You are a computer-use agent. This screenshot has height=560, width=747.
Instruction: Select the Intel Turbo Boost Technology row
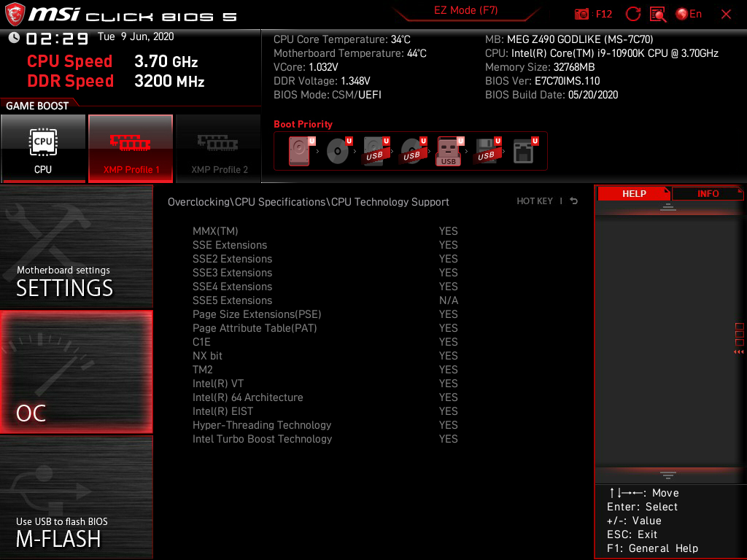point(325,438)
